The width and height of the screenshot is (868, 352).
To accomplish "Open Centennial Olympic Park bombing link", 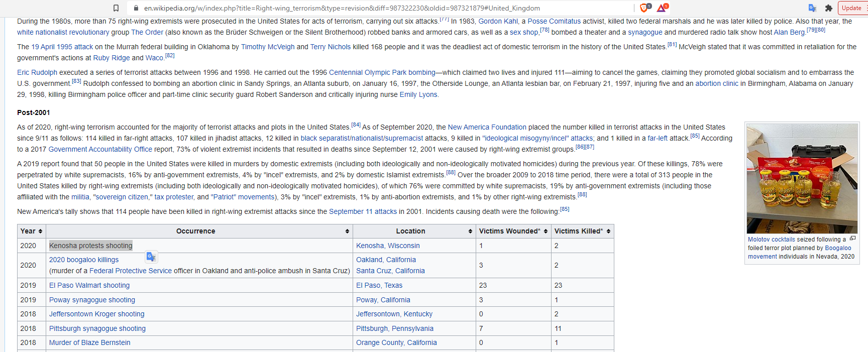I will [x=382, y=72].
